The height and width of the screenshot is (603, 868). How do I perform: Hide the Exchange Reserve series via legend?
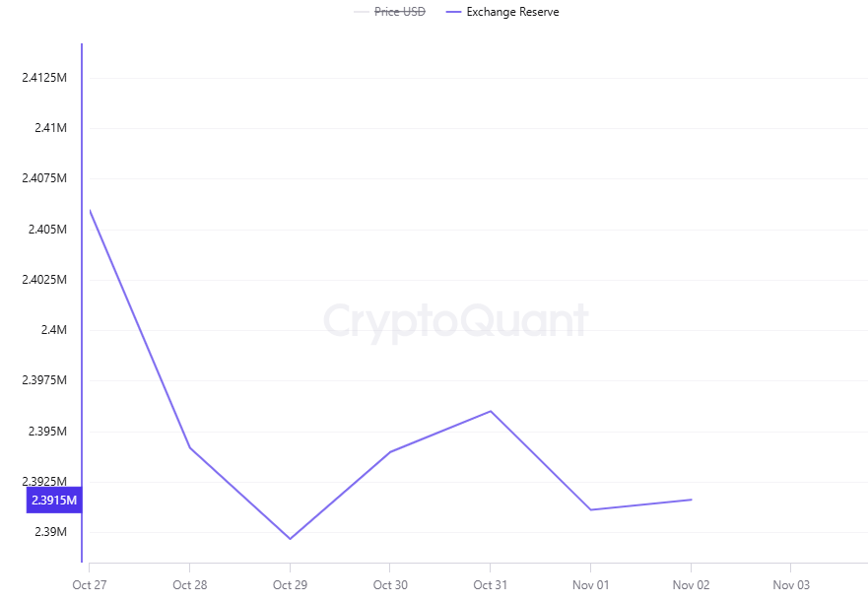pos(512,12)
